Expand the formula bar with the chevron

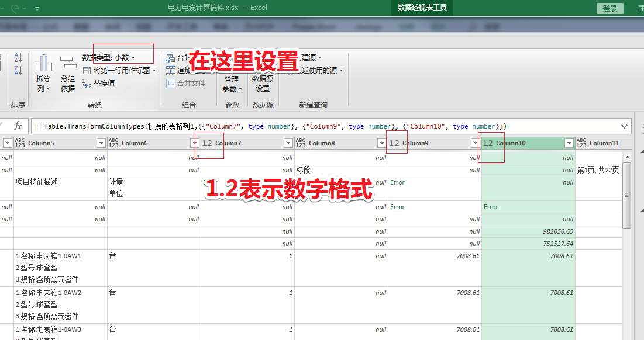coord(624,126)
